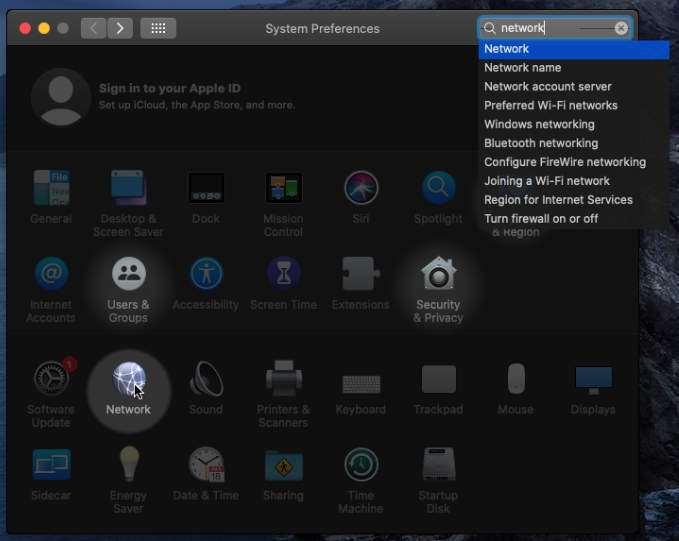Click the Apple ID avatar picture
The width and height of the screenshot is (679, 541).
(x=61, y=97)
